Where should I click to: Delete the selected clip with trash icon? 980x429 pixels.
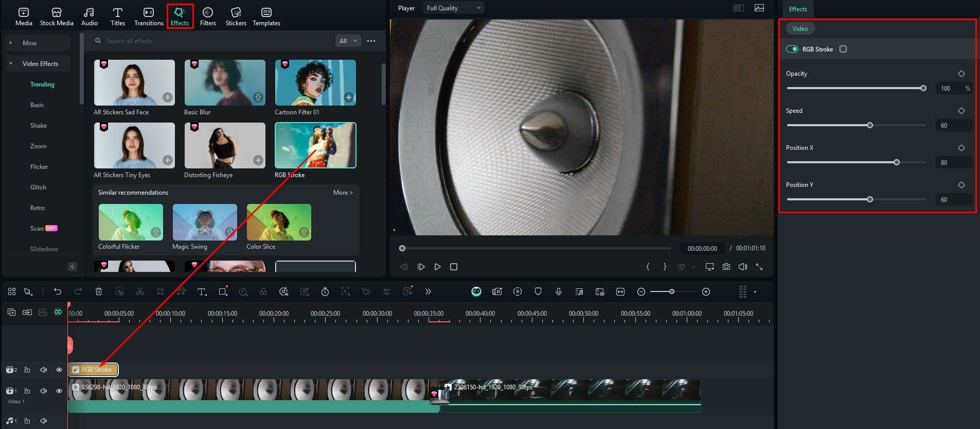coord(99,292)
